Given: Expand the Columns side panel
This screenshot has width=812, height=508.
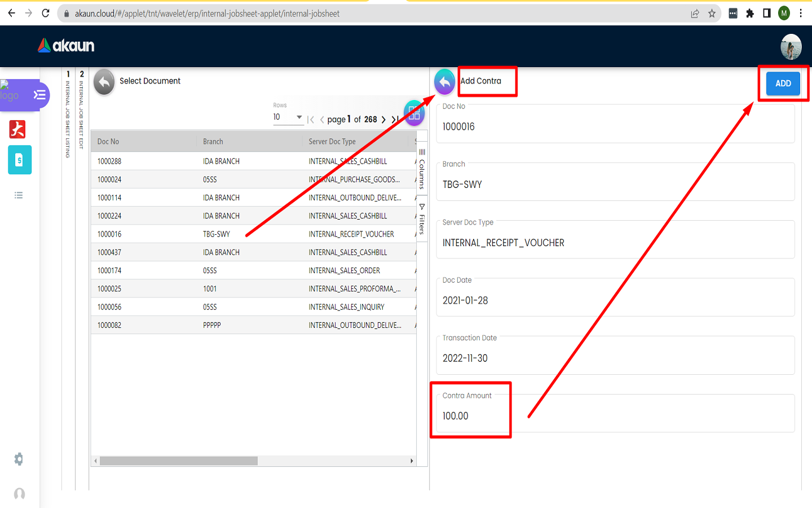Looking at the screenshot, I should [x=422, y=169].
